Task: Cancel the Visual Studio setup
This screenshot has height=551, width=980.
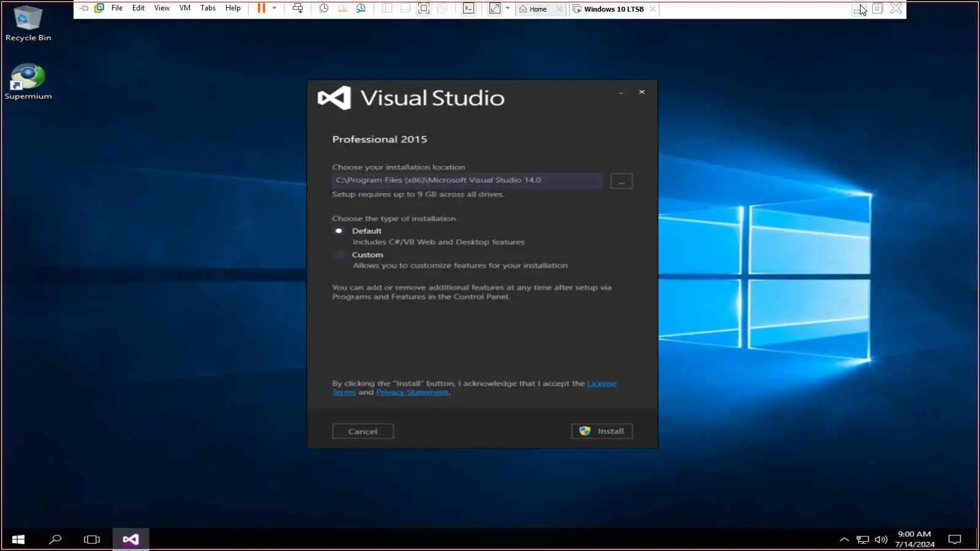Action: tap(363, 431)
